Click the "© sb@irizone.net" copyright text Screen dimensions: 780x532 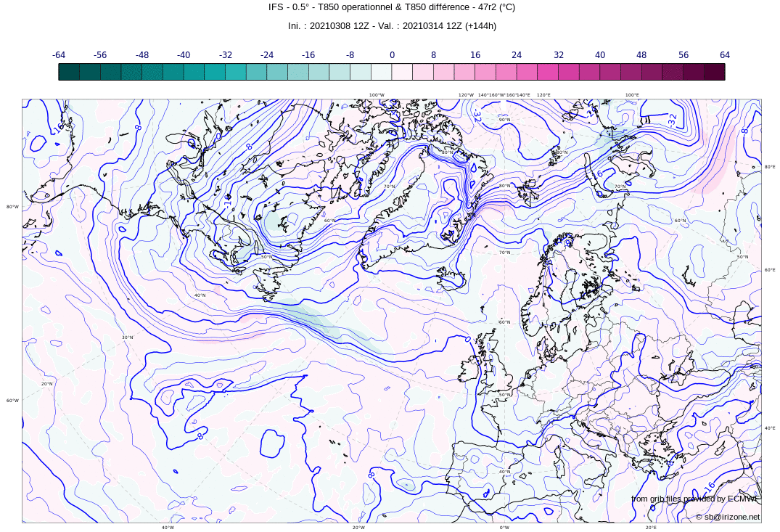[728, 517]
